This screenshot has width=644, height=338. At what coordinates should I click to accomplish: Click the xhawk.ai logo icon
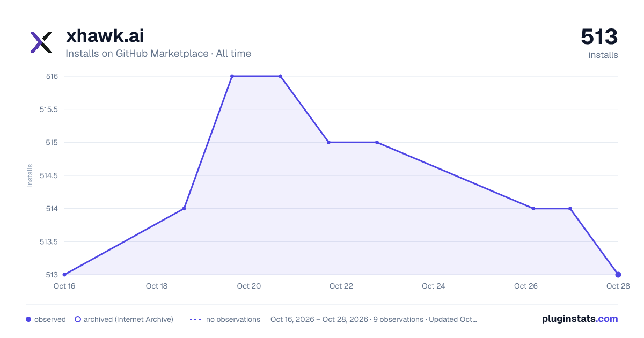tap(41, 42)
